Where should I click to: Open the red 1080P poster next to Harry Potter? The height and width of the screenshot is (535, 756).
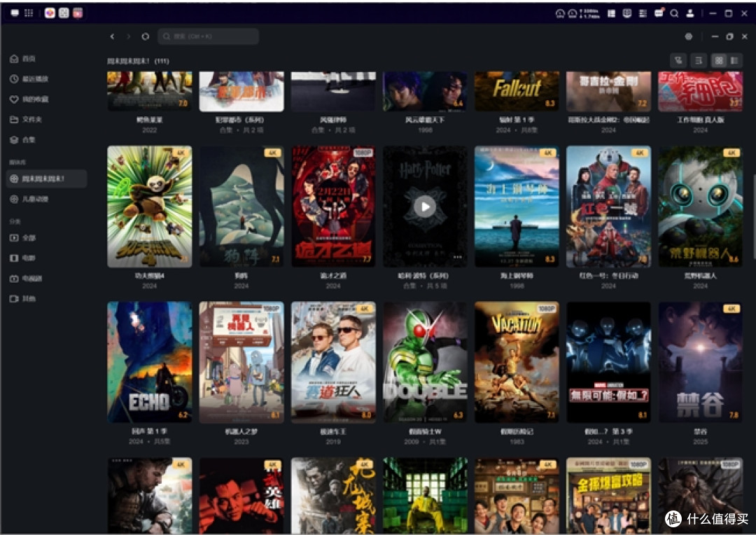333,207
